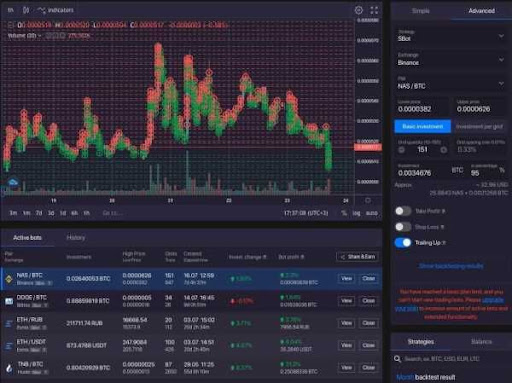Expand the Pair NAS / BTC dropdown
The image size is (512, 383).
(451, 83)
